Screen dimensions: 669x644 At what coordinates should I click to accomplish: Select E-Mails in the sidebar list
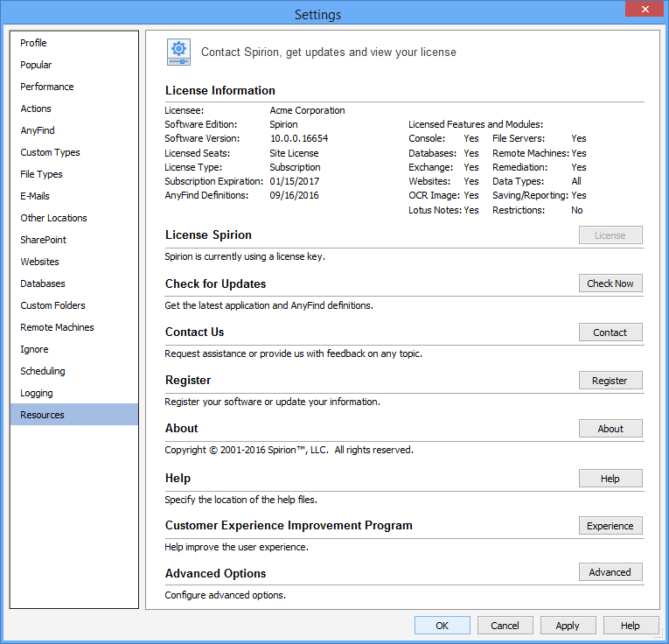click(35, 196)
